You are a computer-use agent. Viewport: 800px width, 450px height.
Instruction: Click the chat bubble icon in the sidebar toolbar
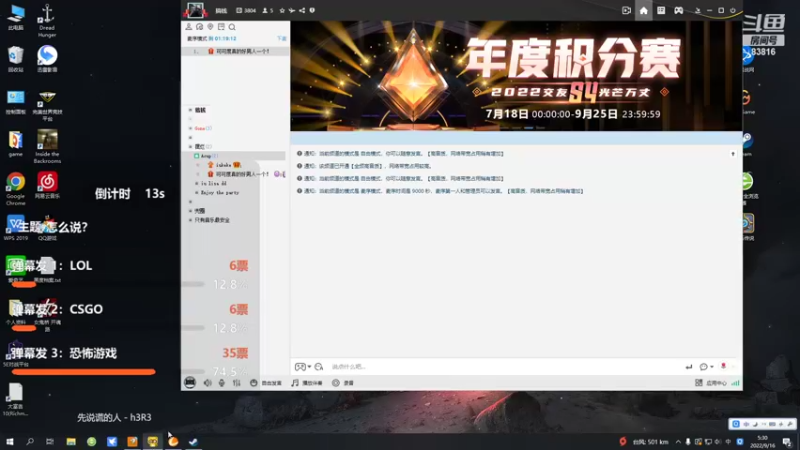tap(199, 27)
